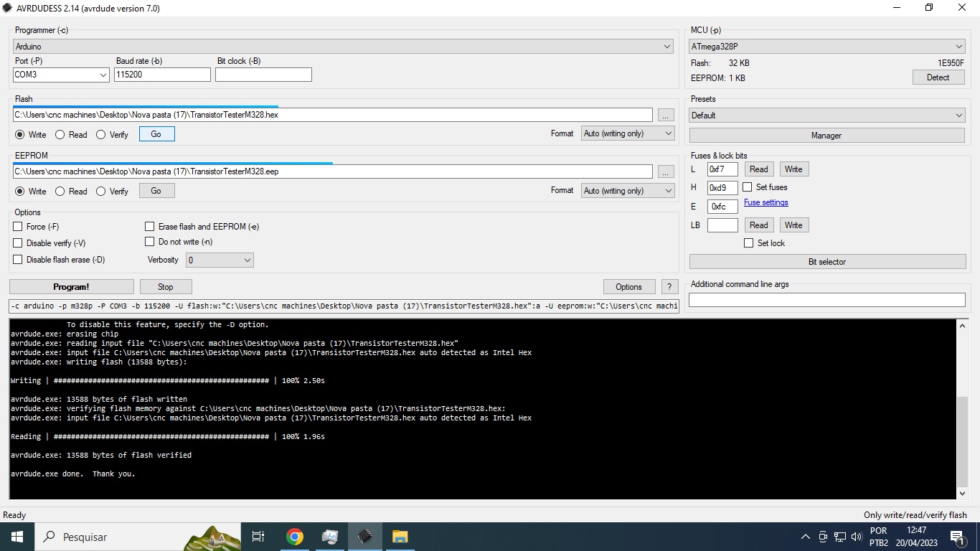The height and width of the screenshot is (551, 980).
Task: Click the console scrollbar up arrow
Action: pyautogui.click(x=963, y=326)
